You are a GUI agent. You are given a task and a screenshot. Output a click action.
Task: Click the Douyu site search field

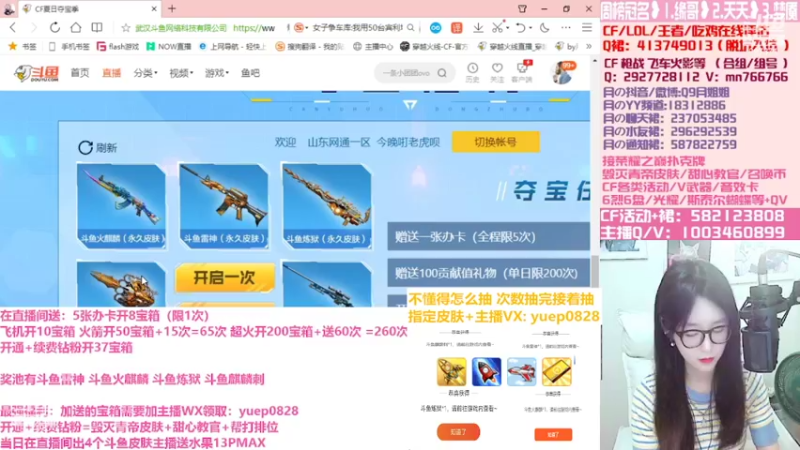(407, 73)
